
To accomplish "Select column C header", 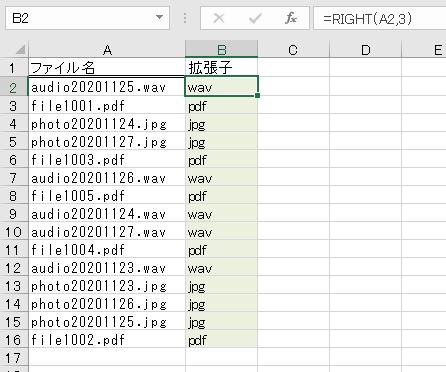I will tap(293, 50).
